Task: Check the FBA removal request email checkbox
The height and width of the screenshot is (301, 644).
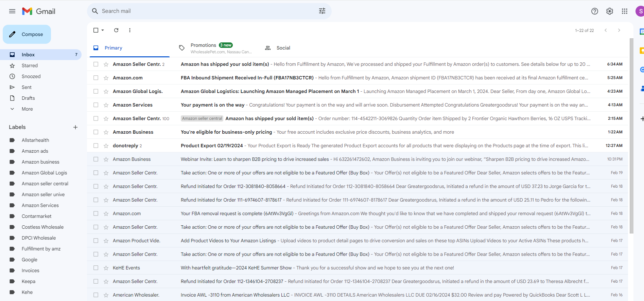Action: [96, 213]
